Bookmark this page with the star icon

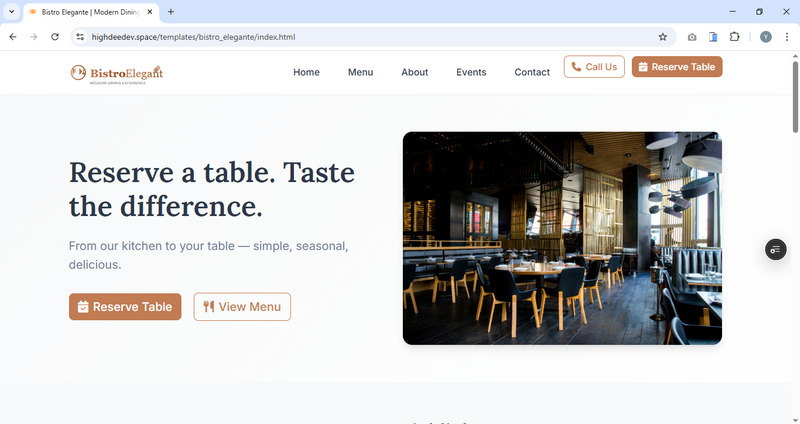coord(663,37)
